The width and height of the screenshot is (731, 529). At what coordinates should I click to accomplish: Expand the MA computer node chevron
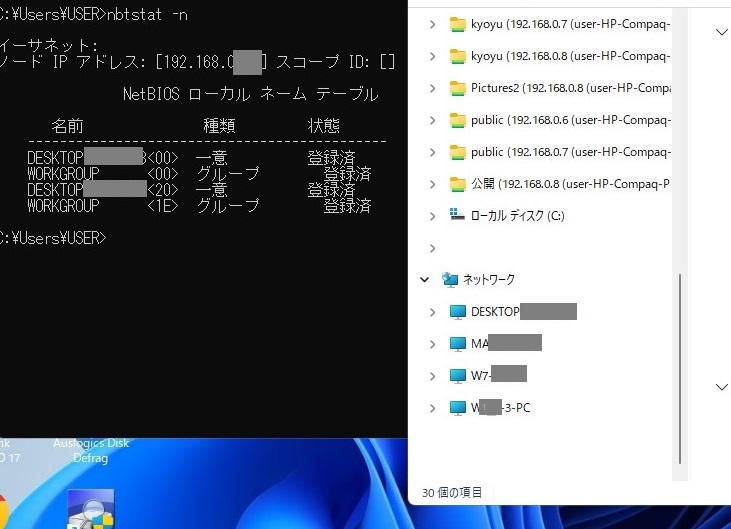[x=432, y=344]
